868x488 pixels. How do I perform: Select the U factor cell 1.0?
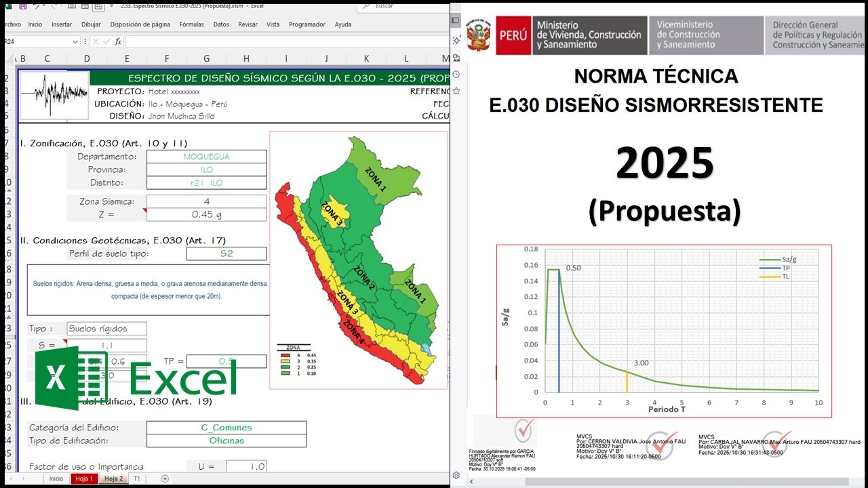click(246, 466)
